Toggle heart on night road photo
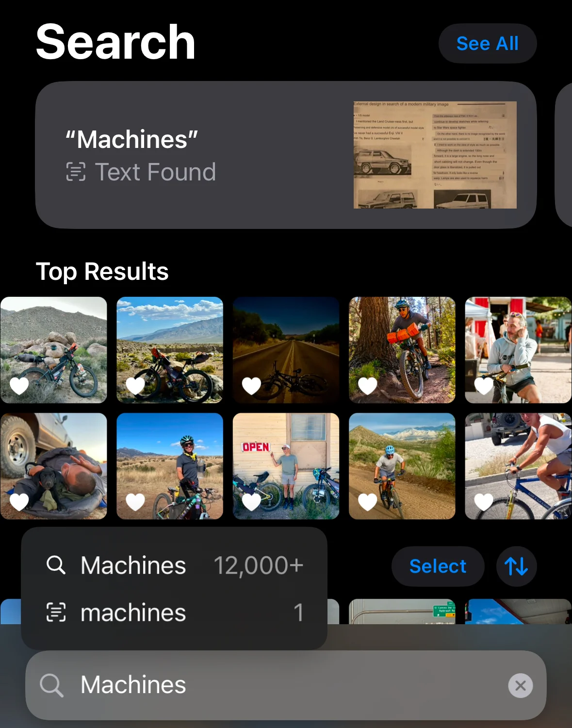This screenshot has height=728, width=572. click(x=251, y=386)
